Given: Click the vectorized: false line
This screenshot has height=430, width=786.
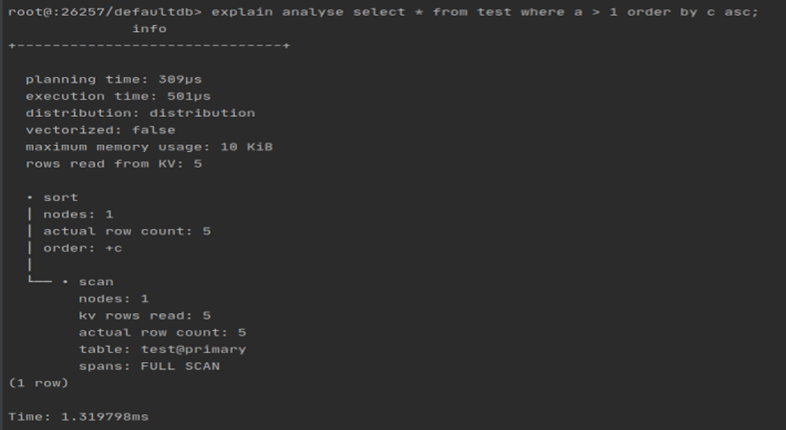Looking at the screenshot, I should (101, 130).
